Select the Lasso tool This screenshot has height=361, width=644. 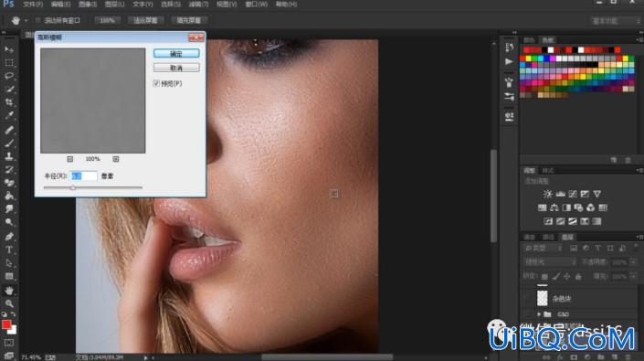click(x=9, y=76)
